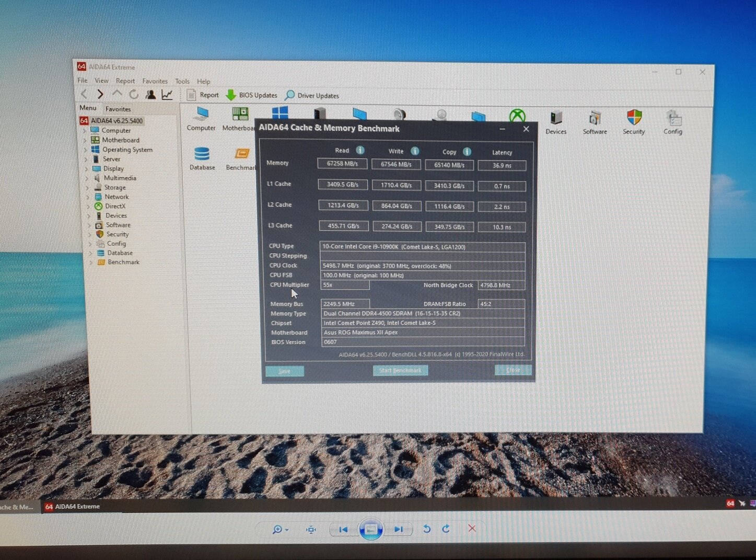Click the photo viewer rotate counterclockwise icon
This screenshot has height=560, width=756.
pyautogui.click(x=426, y=529)
